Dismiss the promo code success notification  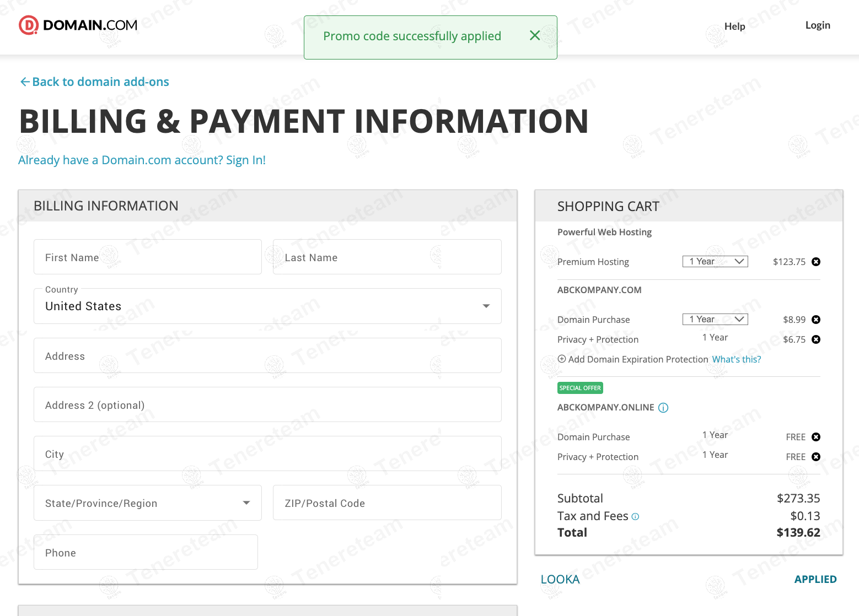[x=534, y=36]
